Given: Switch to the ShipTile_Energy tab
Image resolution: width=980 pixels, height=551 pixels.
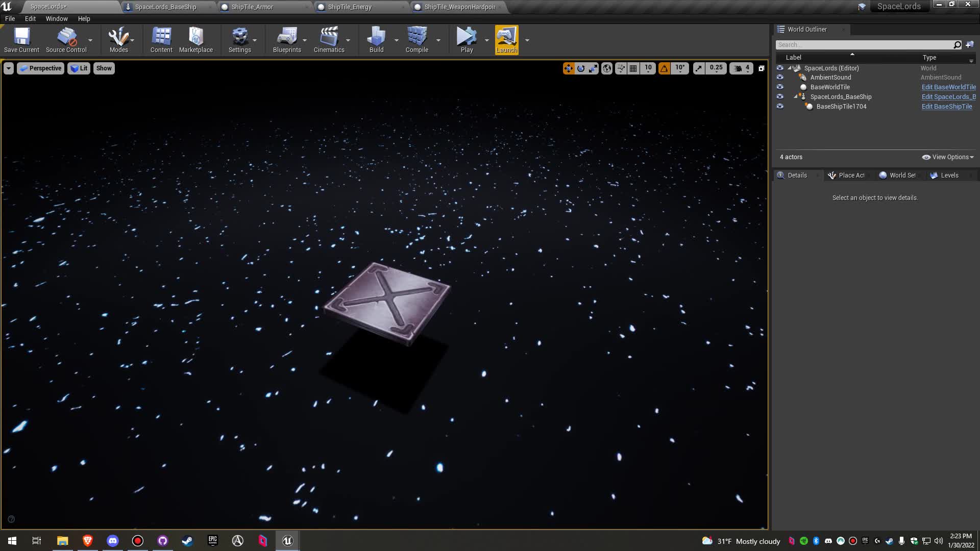Looking at the screenshot, I should [x=350, y=7].
